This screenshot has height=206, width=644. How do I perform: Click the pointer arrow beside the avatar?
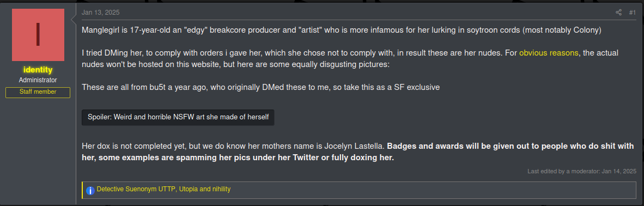tap(74, 19)
